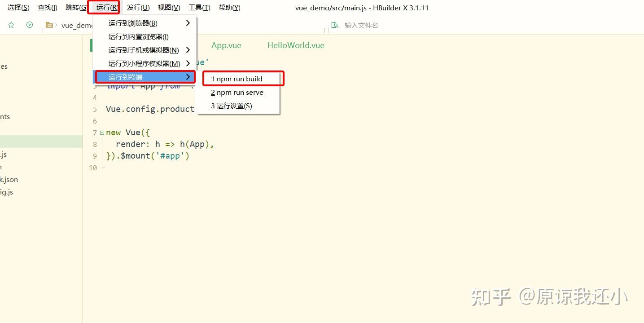Screen dimensions: 644x323
Task: Click line number 6 in gutter
Action: [95, 121]
